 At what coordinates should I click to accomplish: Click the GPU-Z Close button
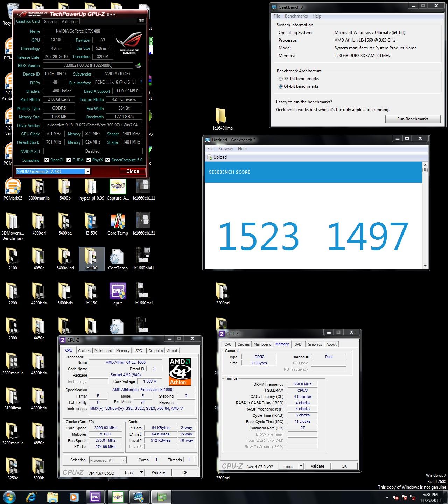coord(133,171)
